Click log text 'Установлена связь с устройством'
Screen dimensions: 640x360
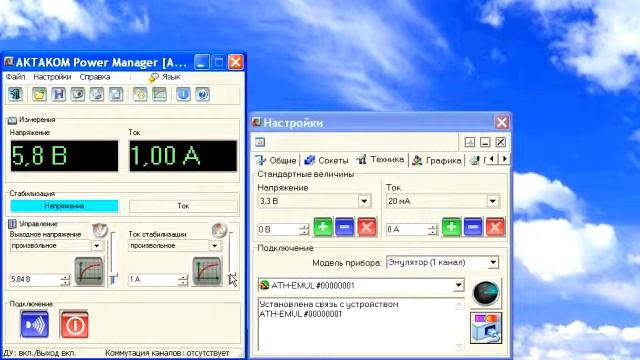click(x=329, y=304)
